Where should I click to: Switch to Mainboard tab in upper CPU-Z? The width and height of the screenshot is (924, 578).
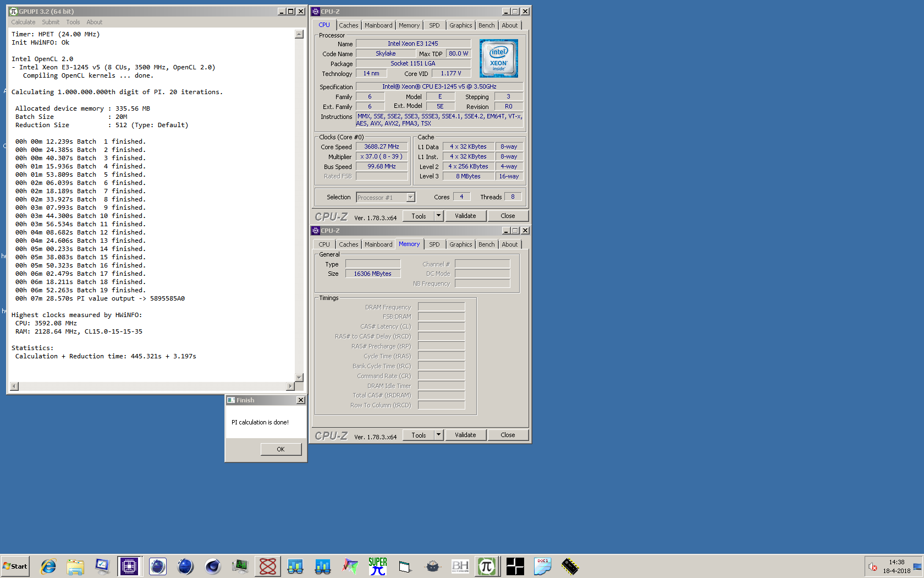(x=378, y=25)
